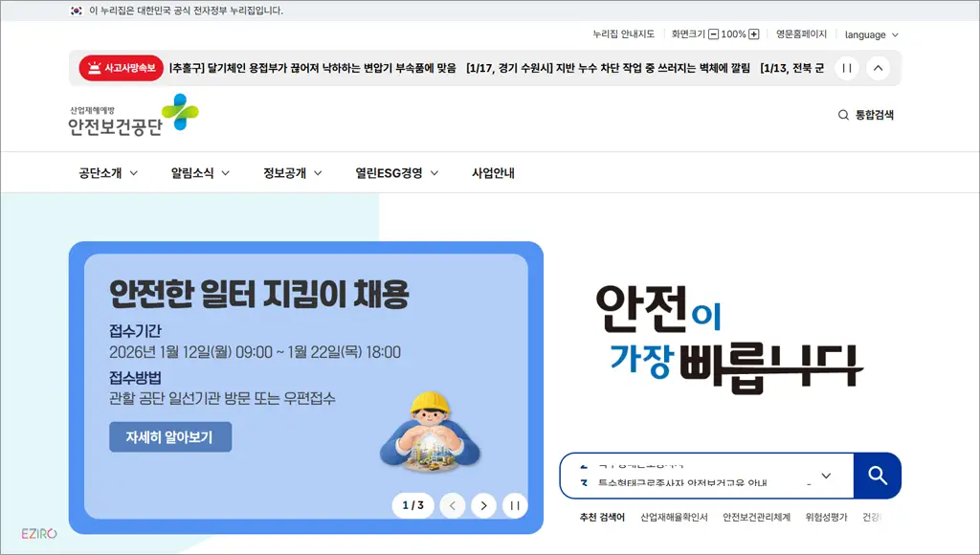Click the blue magnifier search button

876,475
